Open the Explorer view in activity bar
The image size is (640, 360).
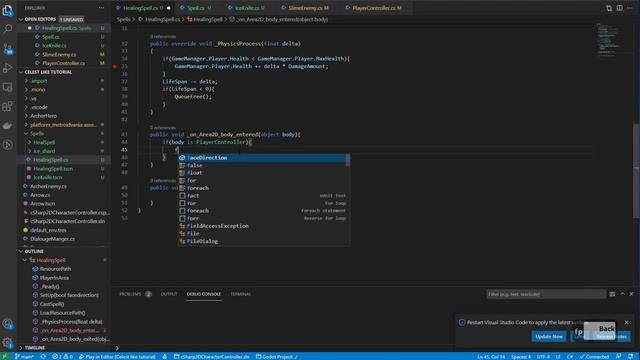click(x=7, y=10)
